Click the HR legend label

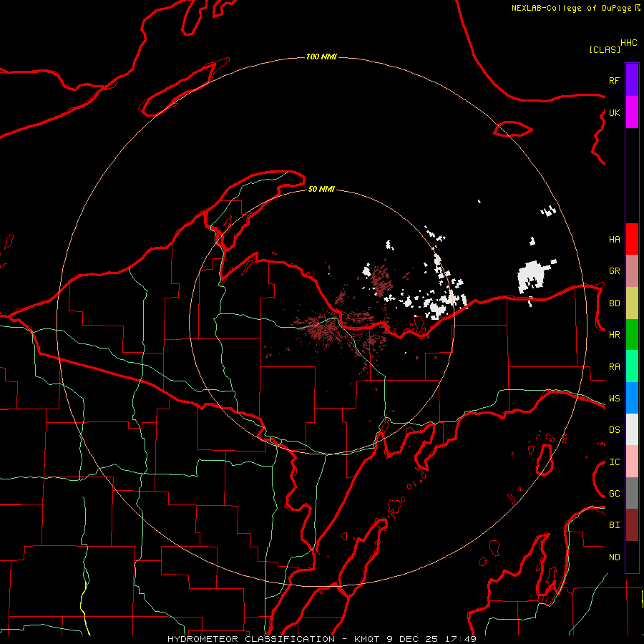[615, 335]
